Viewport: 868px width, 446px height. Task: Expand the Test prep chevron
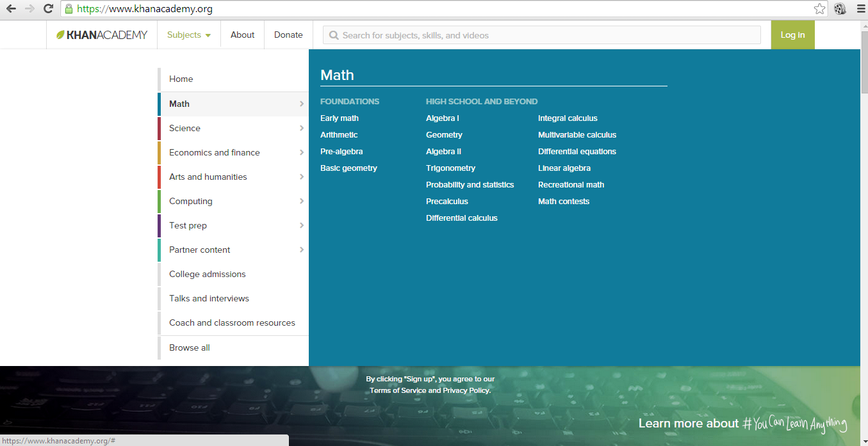tap(301, 225)
